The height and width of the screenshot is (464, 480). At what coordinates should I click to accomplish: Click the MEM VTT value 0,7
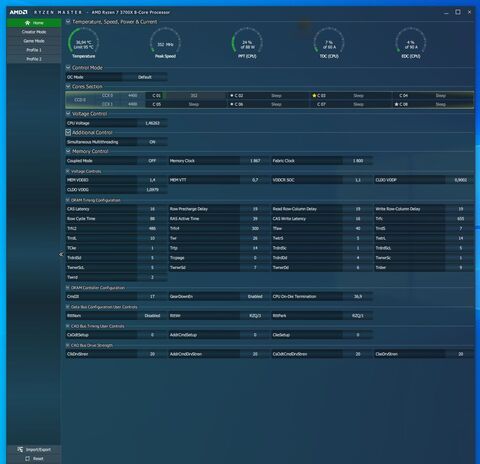pyautogui.click(x=255, y=180)
